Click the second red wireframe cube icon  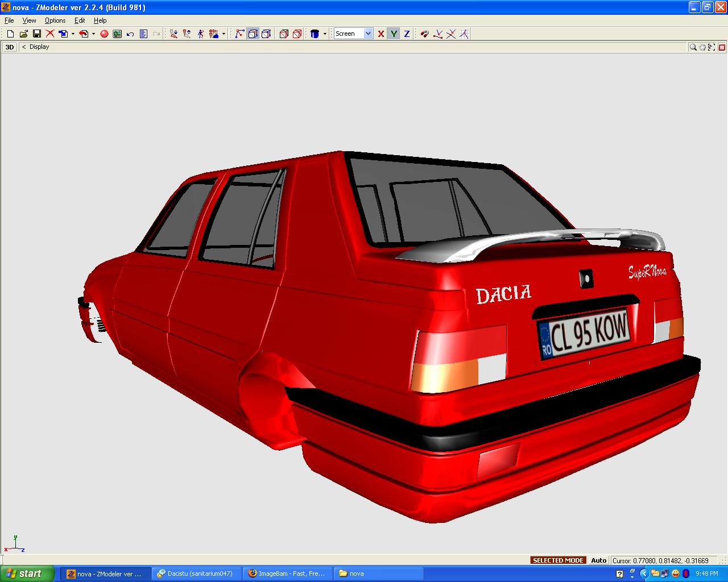tap(297, 34)
